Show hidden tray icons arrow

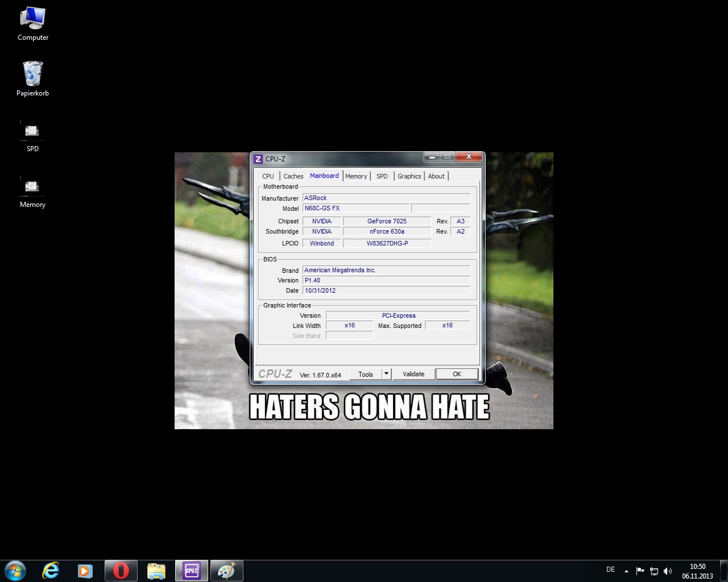(626, 571)
